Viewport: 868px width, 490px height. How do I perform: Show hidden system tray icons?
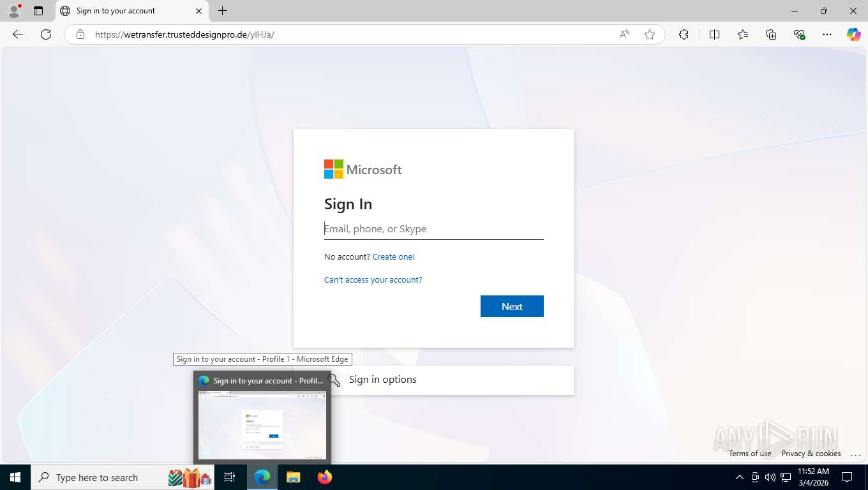click(x=740, y=477)
